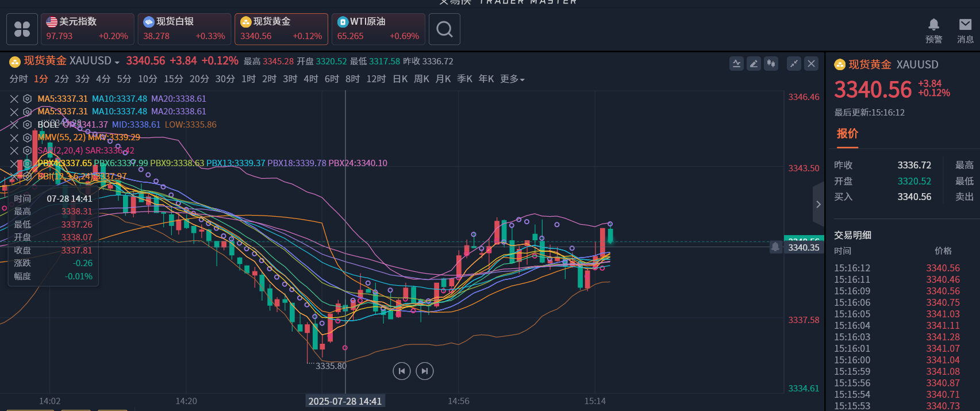
Task: Select the drawing pencil tool
Action: [x=754, y=64]
